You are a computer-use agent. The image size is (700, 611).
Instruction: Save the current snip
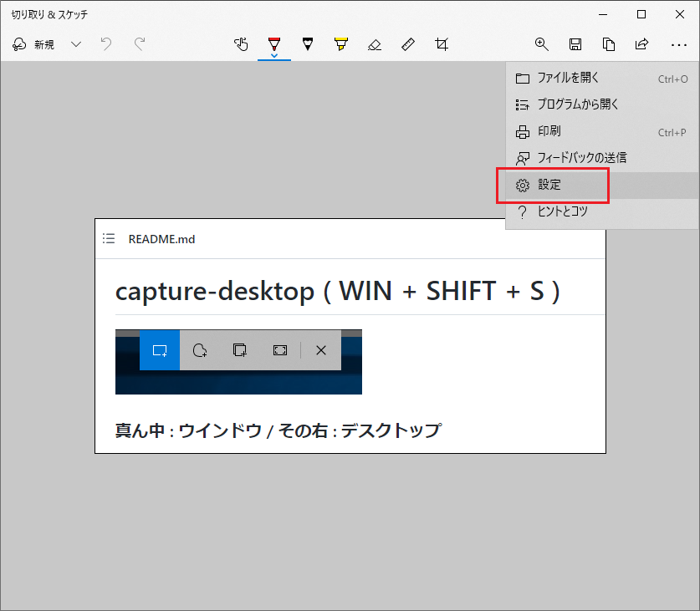point(575,44)
